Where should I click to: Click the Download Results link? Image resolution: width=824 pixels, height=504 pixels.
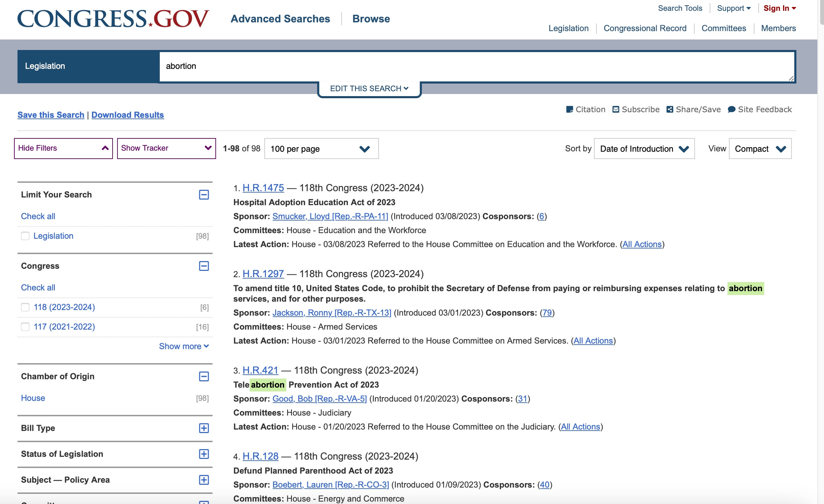(128, 115)
